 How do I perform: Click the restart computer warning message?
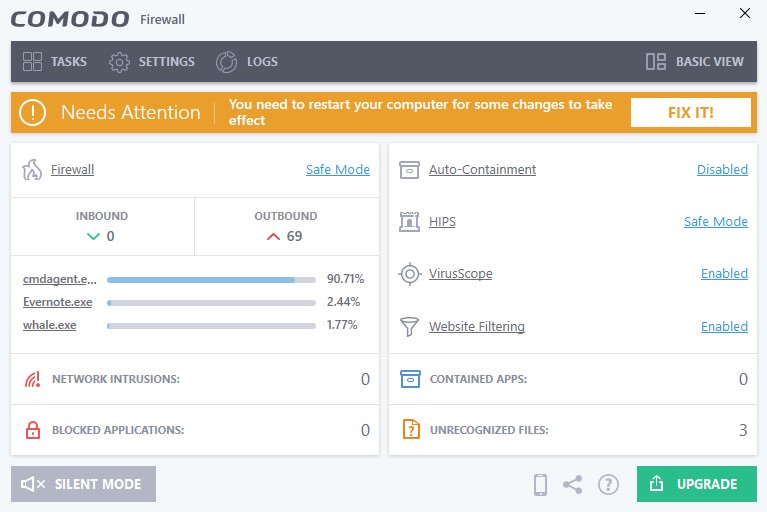pos(421,112)
